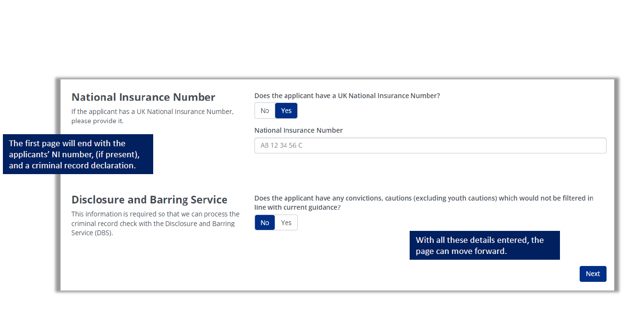644x316 pixels.
Task: Click the National Insurance Number input field
Action: (430, 145)
